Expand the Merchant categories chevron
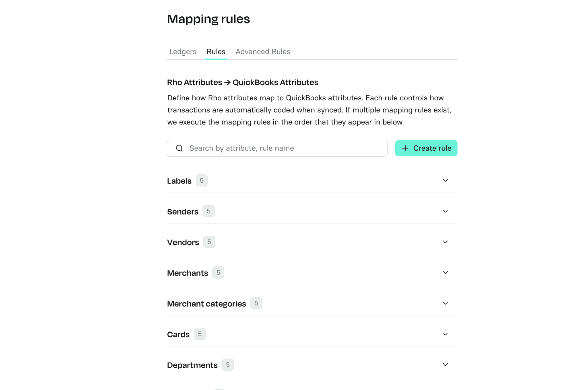 [445, 303]
